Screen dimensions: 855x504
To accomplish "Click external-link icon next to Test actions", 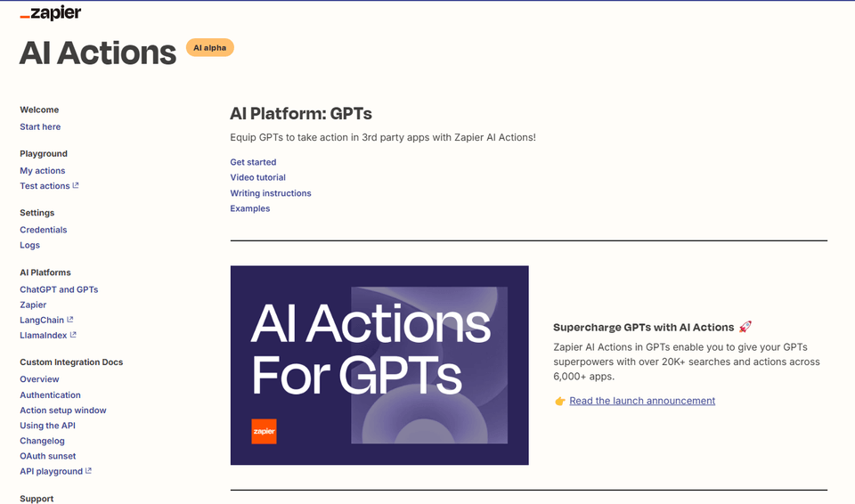I will pos(76,185).
